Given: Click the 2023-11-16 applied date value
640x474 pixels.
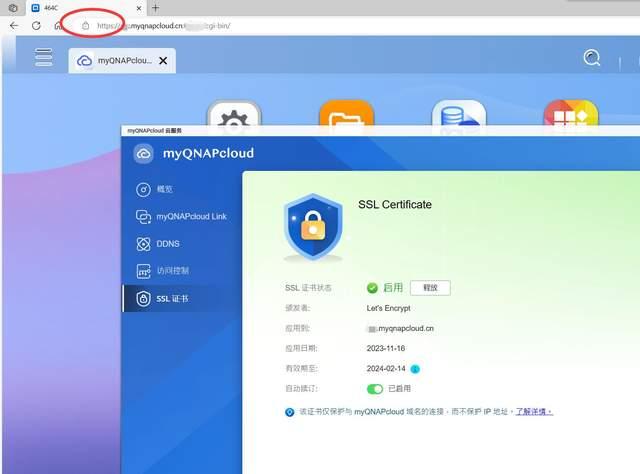Looking at the screenshot, I should click(386, 348).
